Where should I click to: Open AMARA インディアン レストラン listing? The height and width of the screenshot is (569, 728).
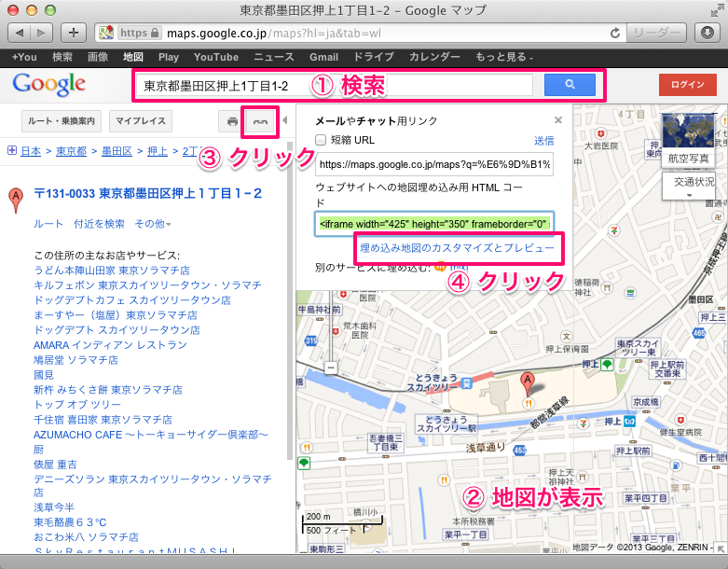[x=111, y=345]
